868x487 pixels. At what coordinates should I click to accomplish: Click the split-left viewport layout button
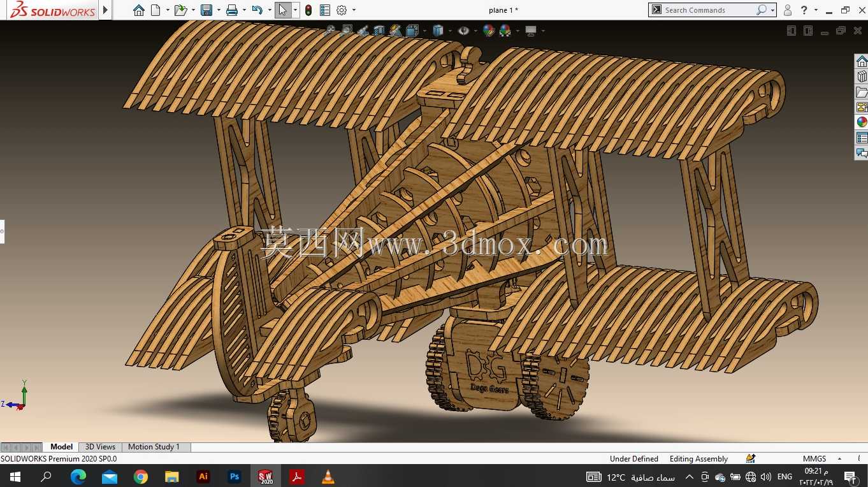792,31
